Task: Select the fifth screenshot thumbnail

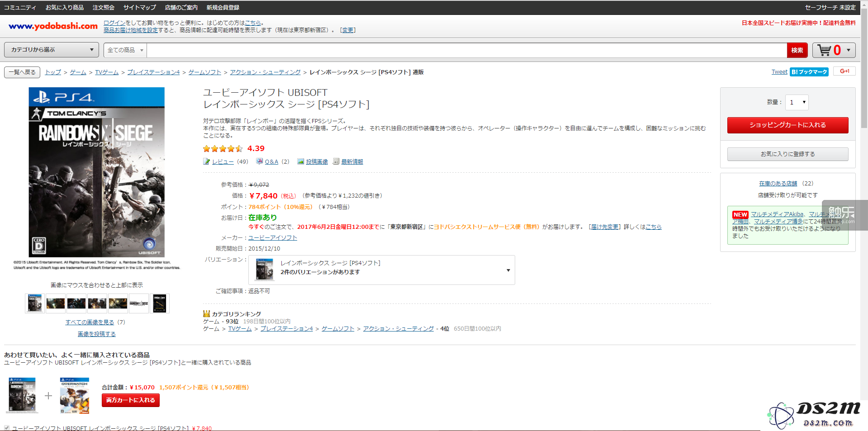Action: 118,303
